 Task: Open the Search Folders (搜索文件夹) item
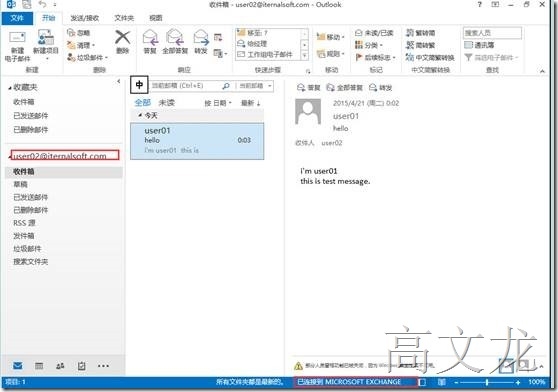(x=31, y=262)
